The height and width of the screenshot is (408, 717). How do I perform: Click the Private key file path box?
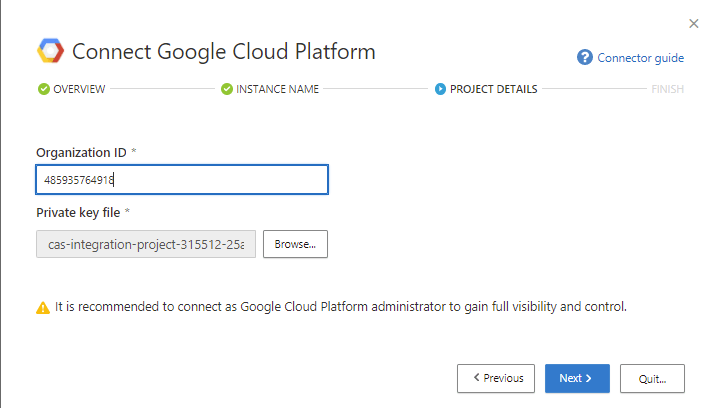point(146,244)
